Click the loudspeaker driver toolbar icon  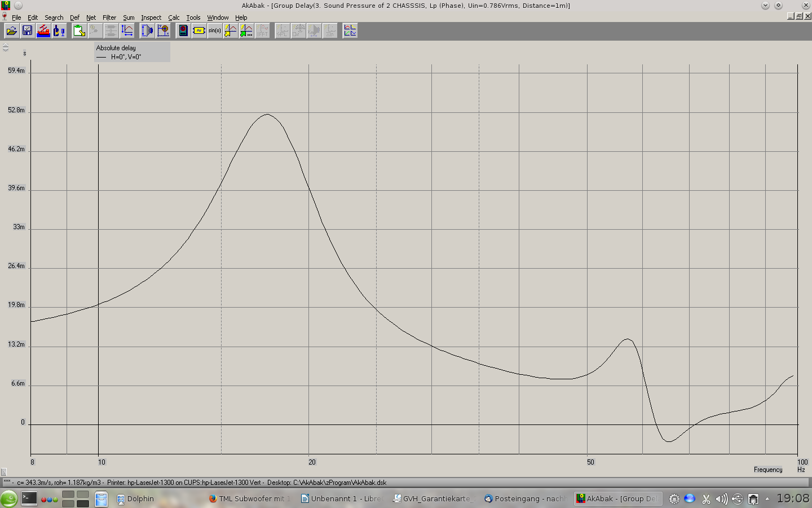147,30
